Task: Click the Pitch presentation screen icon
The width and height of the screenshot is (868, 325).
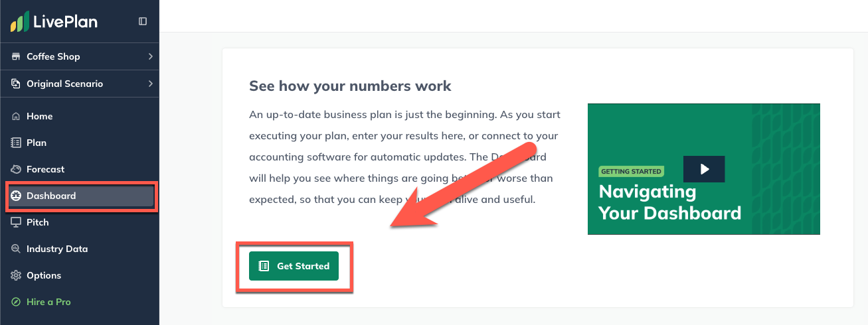Action: (16, 222)
